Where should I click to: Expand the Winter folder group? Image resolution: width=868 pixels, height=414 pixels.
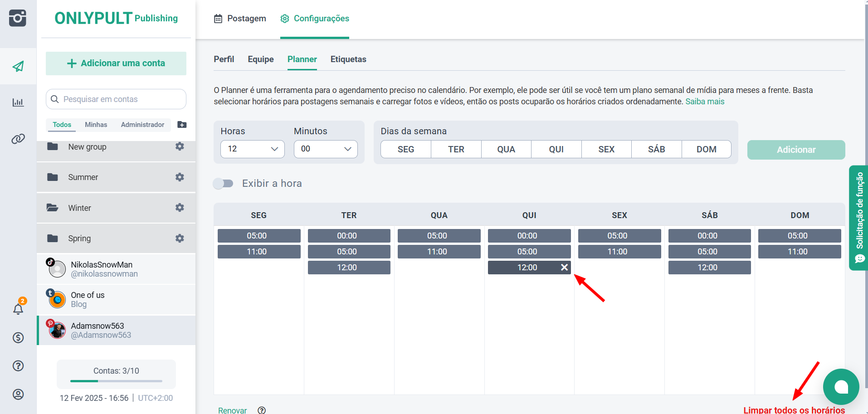click(80, 208)
